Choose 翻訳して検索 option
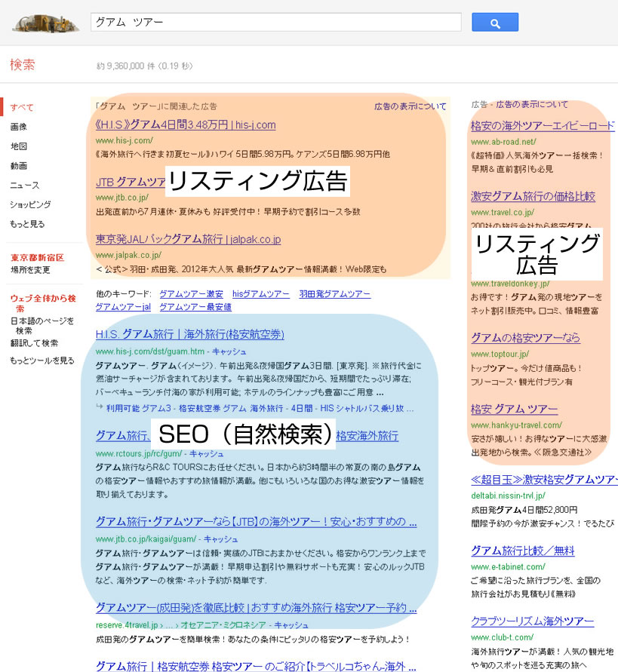The height and width of the screenshot is (672, 618). [34, 343]
